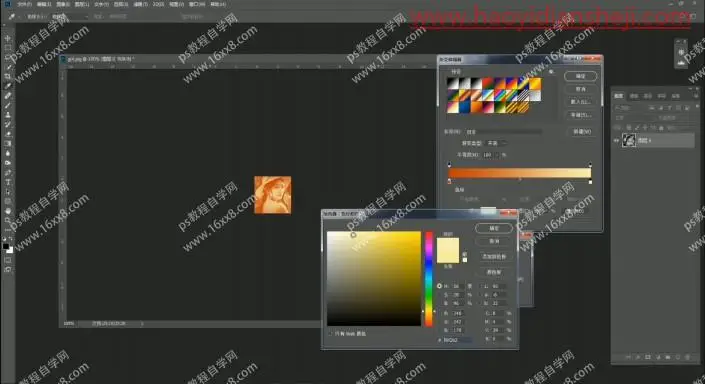Toggle Quick Mask mode icon
The height and width of the screenshot is (384, 705).
[x=8, y=260]
